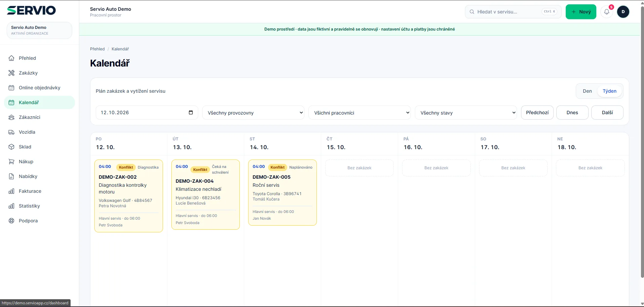Switch calendar to Týden view
The height and width of the screenshot is (307, 644).
coord(609,91)
